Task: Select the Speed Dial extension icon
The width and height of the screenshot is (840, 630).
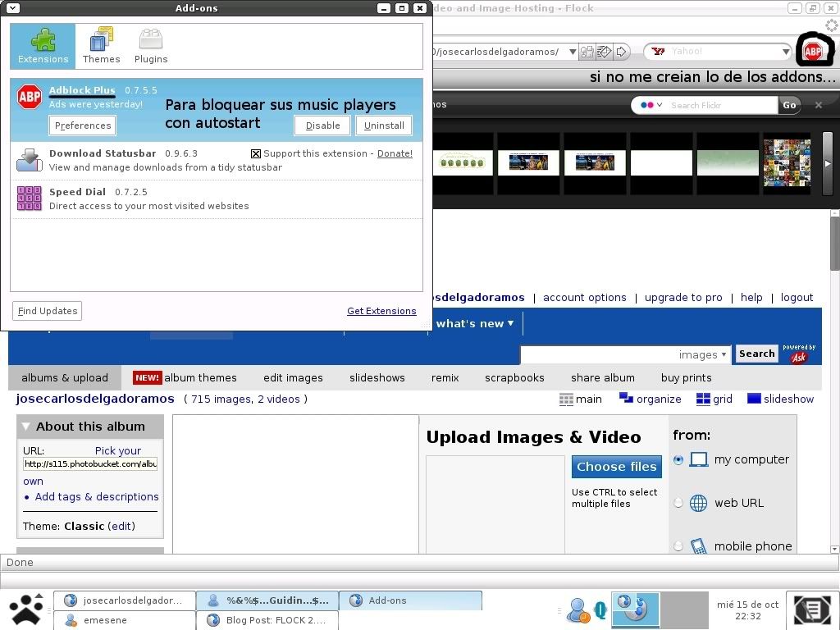Action: [x=29, y=199]
